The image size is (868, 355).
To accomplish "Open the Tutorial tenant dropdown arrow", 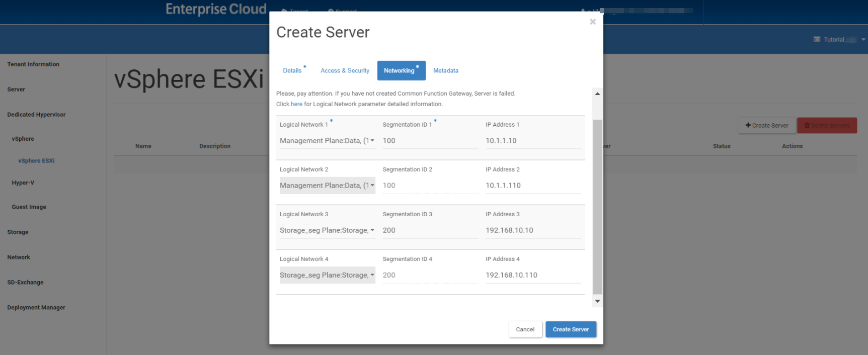I will (x=863, y=40).
